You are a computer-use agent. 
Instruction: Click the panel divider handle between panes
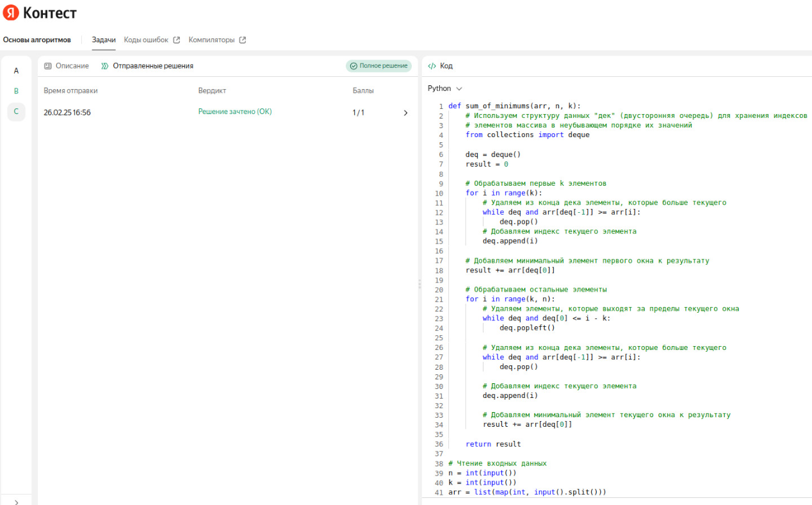click(419, 284)
